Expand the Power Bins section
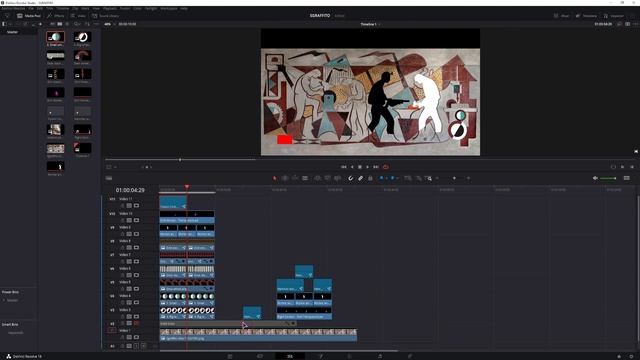640x360 pixels. (10, 292)
